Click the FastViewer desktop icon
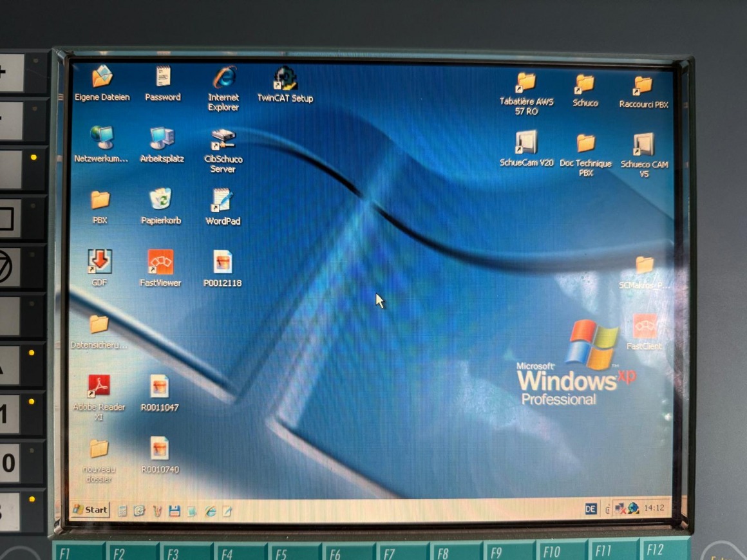747x560 pixels. click(160, 262)
